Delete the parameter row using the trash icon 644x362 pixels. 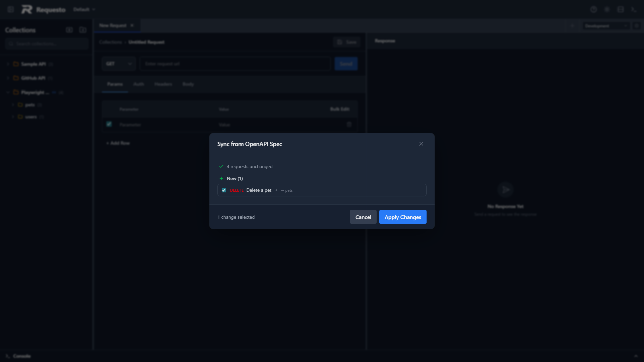point(349,124)
